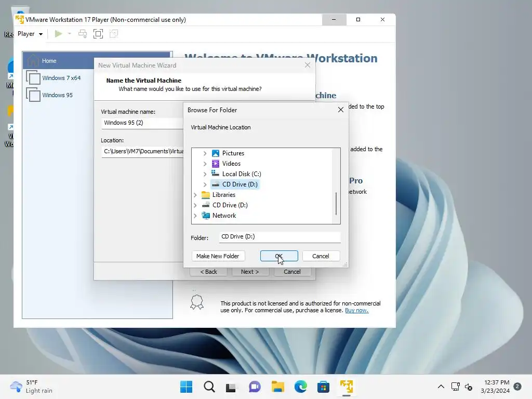Click the Libraries folder icon
532x399 pixels.
pyautogui.click(x=206, y=195)
